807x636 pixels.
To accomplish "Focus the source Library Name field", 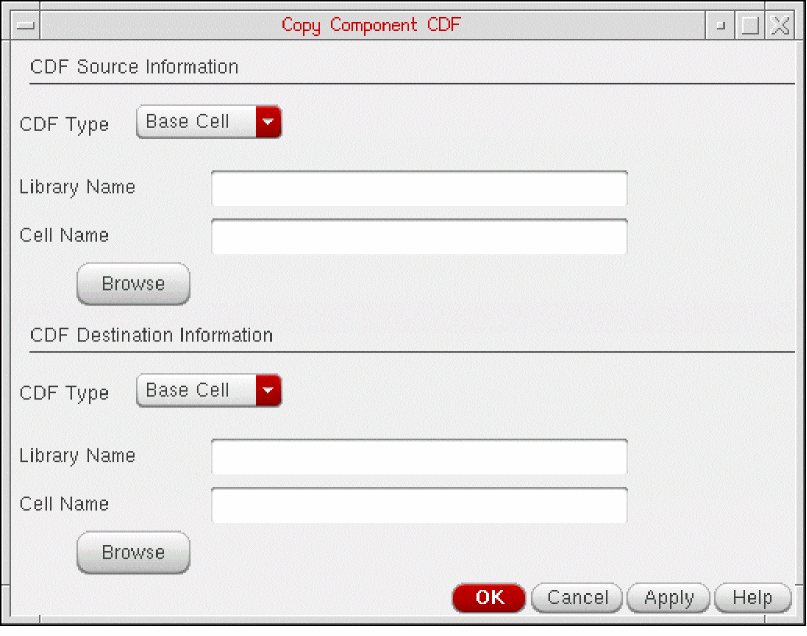I will tap(419, 188).
